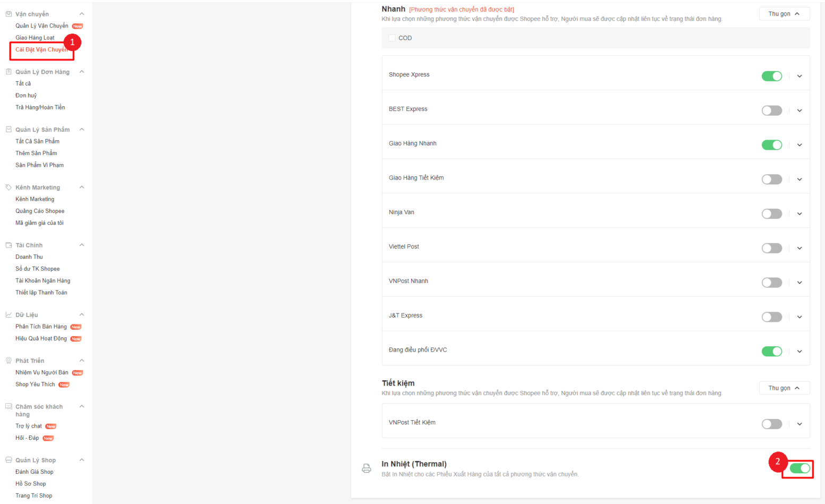Viewport: 825px width, 504px height.
Task: Expand the Viettel Post row chevron
Action: [800, 248]
